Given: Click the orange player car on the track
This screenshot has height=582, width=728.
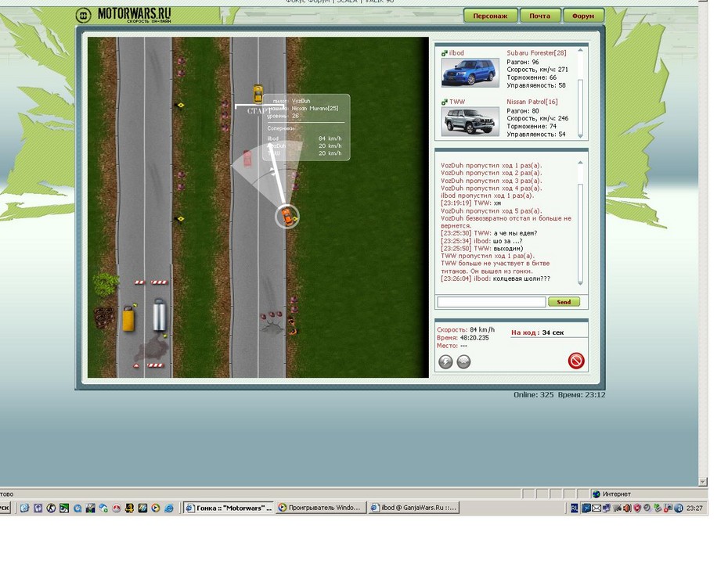Looking at the screenshot, I should click(x=287, y=217).
